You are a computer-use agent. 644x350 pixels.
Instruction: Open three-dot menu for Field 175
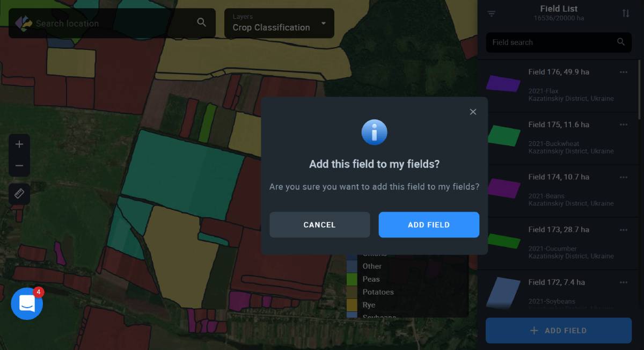coord(624,125)
